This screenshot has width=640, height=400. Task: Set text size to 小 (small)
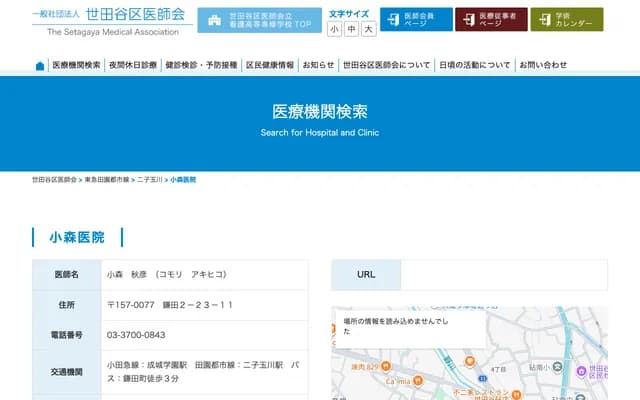[x=333, y=29]
